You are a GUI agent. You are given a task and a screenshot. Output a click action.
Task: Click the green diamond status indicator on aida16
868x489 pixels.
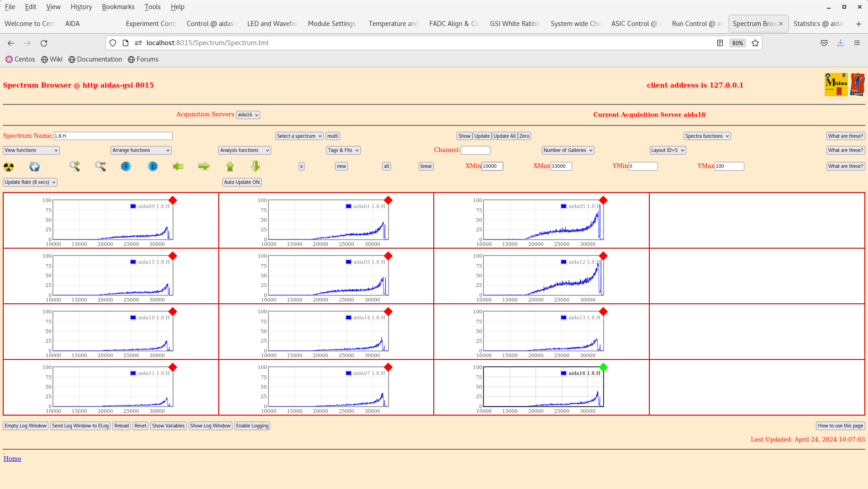click(x=603, y=367)
